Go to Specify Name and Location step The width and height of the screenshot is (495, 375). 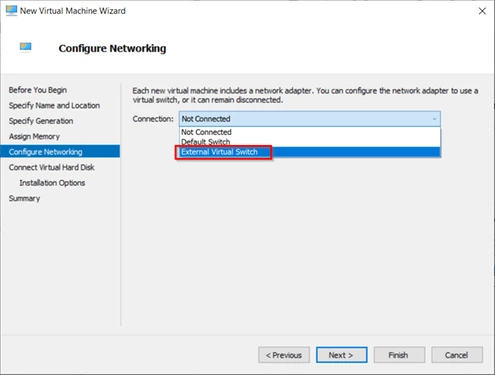pyautogui.click(x=54, y=105)
